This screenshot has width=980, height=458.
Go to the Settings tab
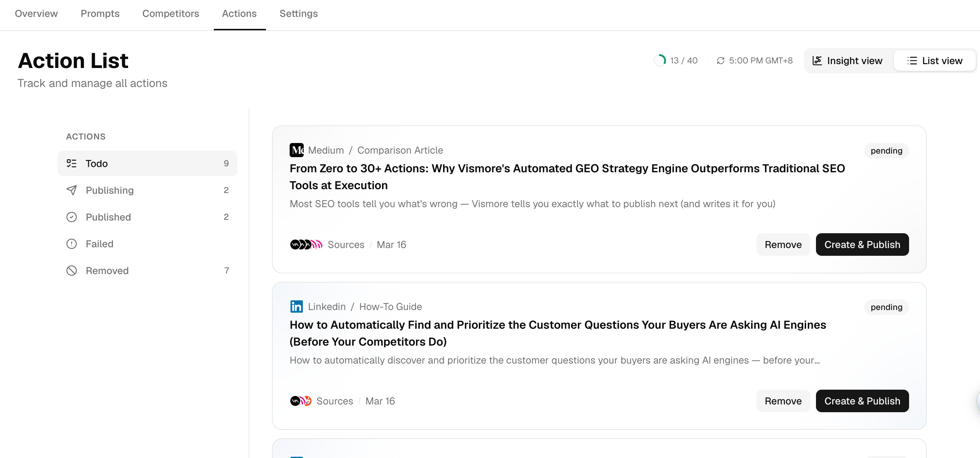[298, 14]
